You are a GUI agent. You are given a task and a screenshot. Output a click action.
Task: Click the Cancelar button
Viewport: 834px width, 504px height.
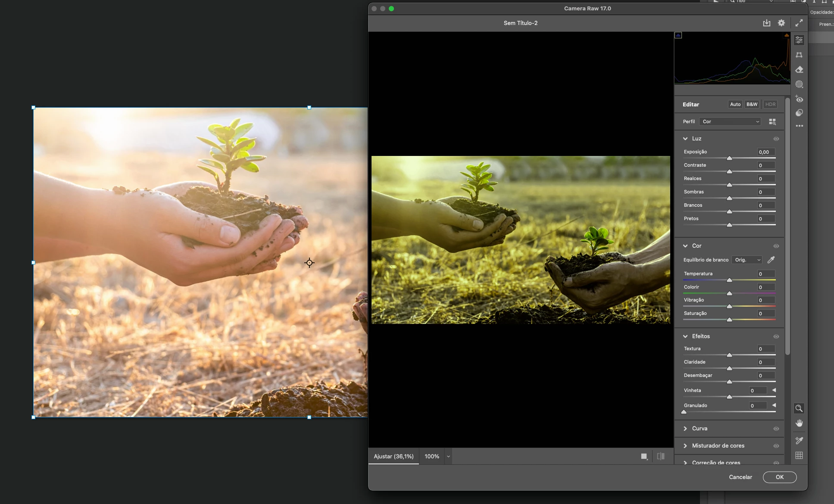(740, 477)
